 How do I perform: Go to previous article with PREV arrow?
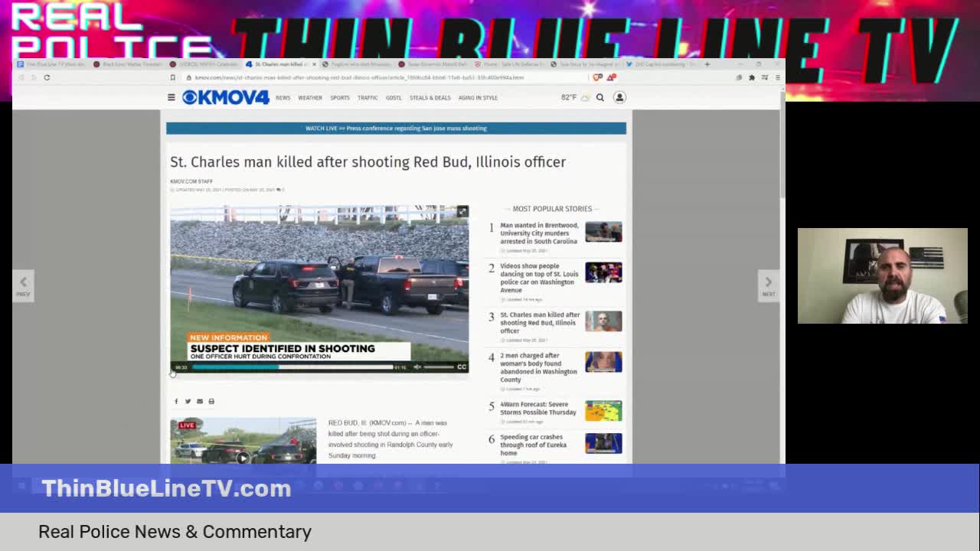coord(23,285)
